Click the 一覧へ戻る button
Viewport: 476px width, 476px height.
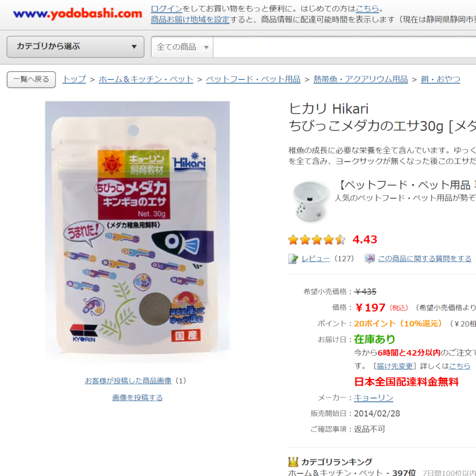31,79
